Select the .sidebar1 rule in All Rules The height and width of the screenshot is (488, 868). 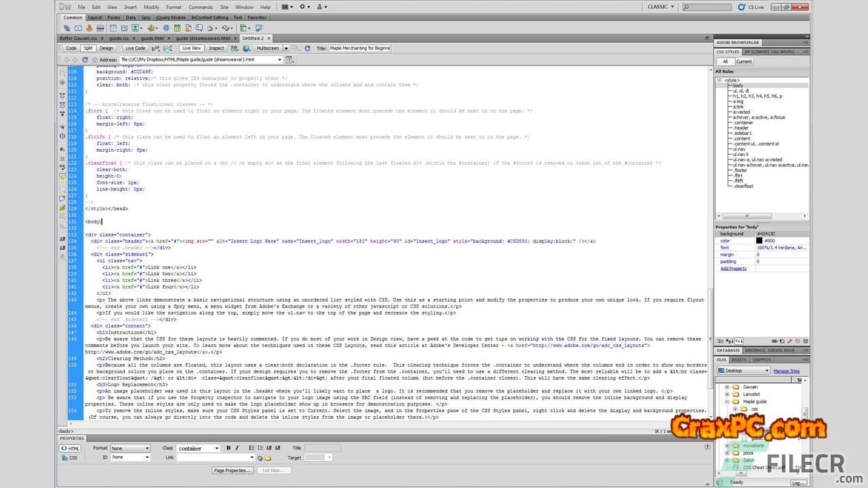pyautogui.click(x=742, y=133)
